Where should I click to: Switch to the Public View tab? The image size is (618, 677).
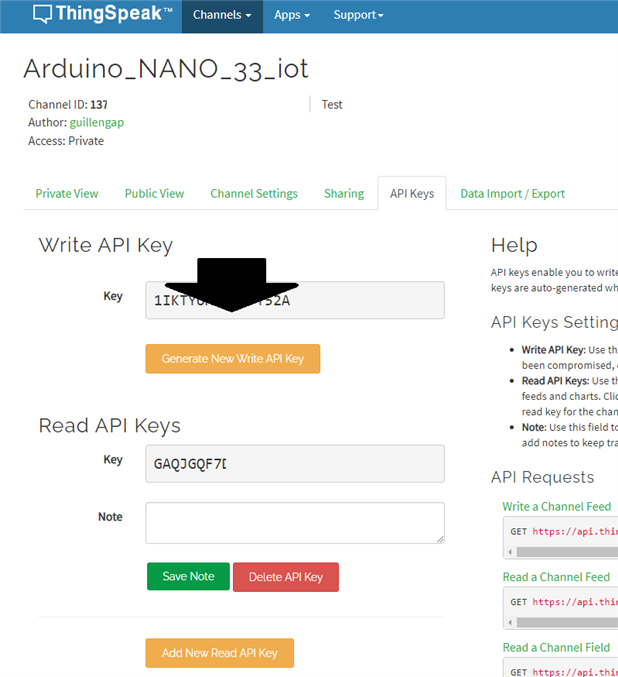[154, 193]
